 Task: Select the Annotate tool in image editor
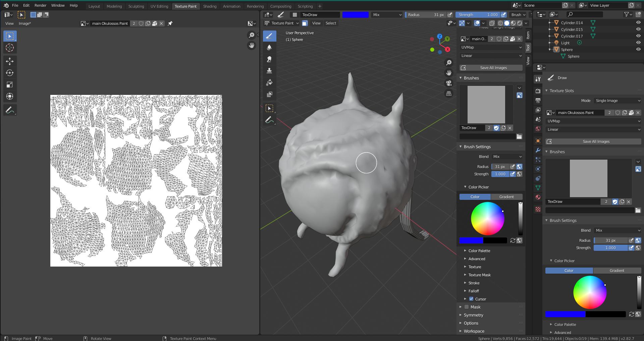(x=10, y=110)
